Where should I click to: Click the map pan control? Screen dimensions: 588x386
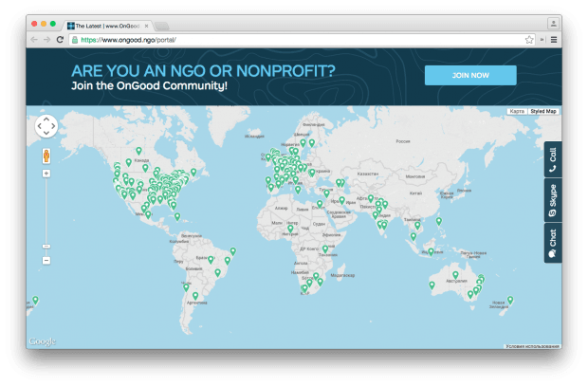[x=46, y=126]
